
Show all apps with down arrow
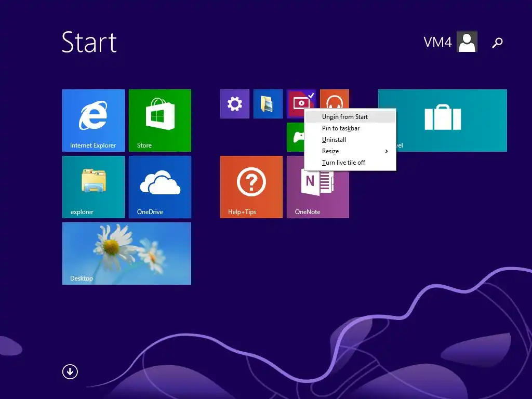tap(70, 372)
